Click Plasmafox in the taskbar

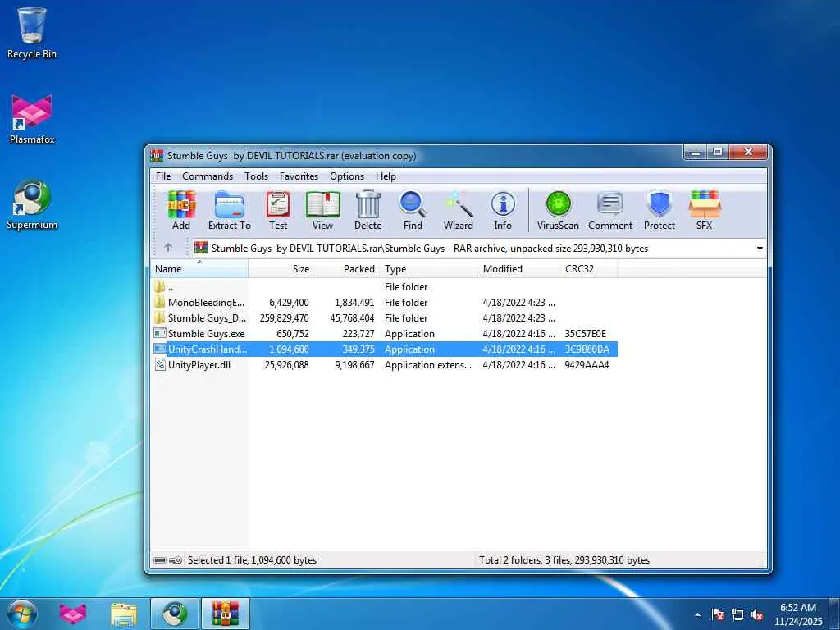[73, 614]
